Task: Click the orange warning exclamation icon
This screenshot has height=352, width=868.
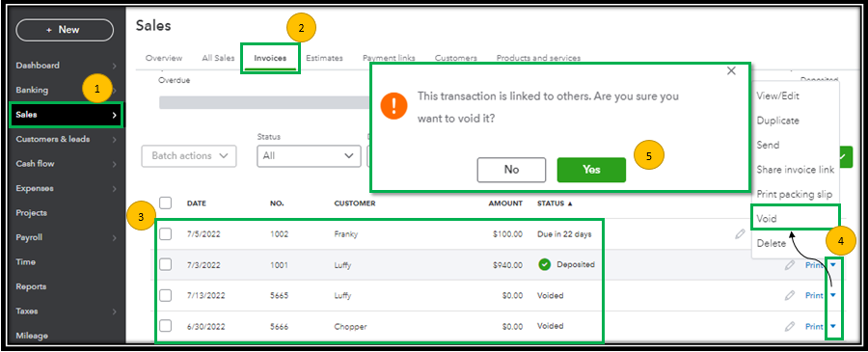Action: click(x=393, y=105)
